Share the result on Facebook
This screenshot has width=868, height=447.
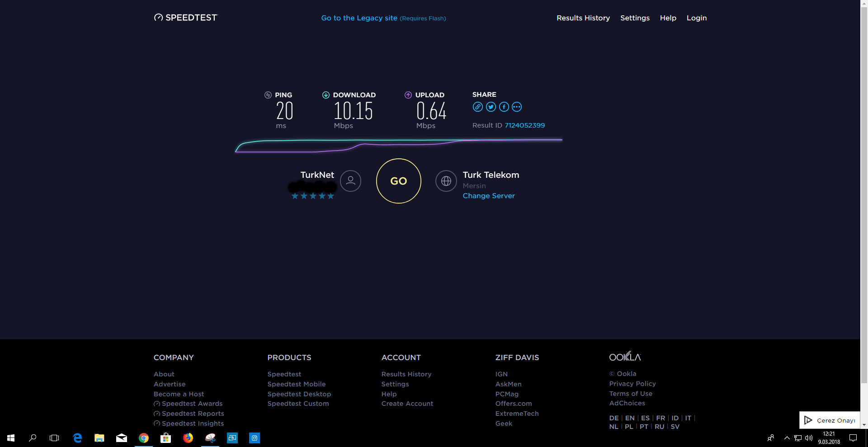504,107
